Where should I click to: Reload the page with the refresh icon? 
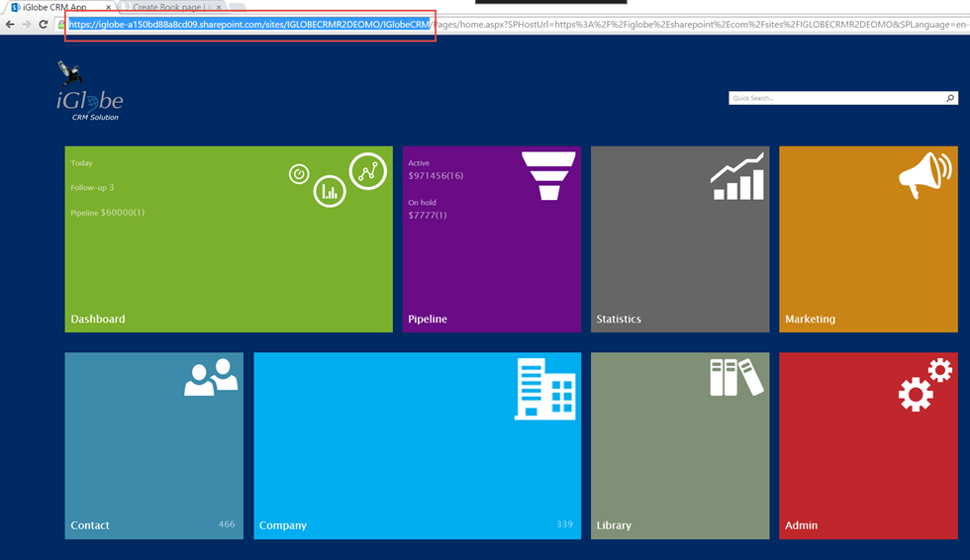(x=44, y=24)
